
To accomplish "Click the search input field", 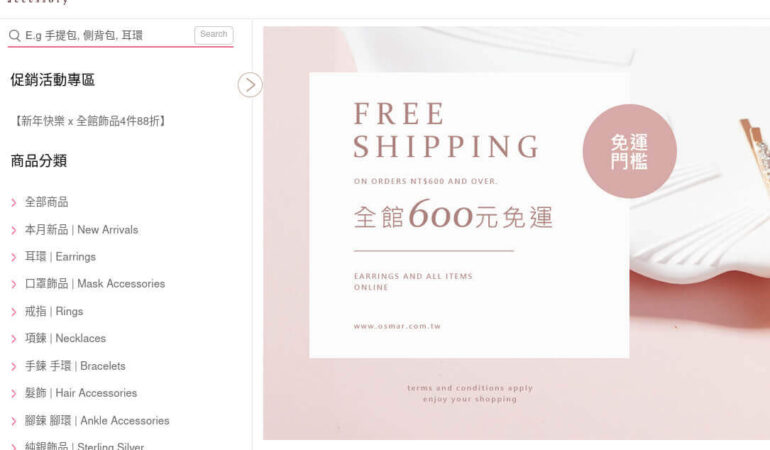I will tap(108, 35).
